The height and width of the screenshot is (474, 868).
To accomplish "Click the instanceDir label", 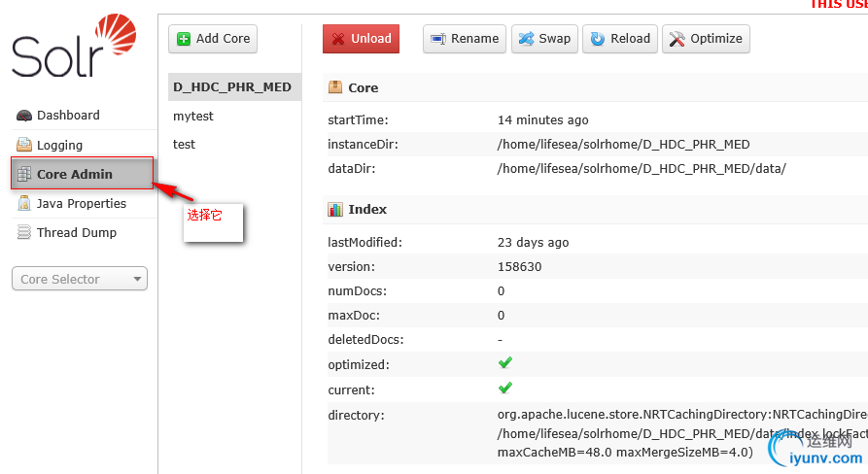I will pos(363,145).
